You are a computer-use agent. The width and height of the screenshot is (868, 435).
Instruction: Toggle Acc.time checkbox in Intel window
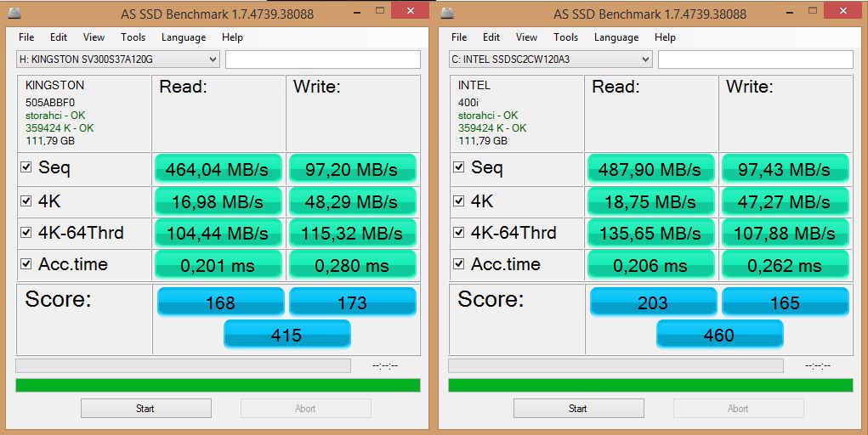point(459,263)
